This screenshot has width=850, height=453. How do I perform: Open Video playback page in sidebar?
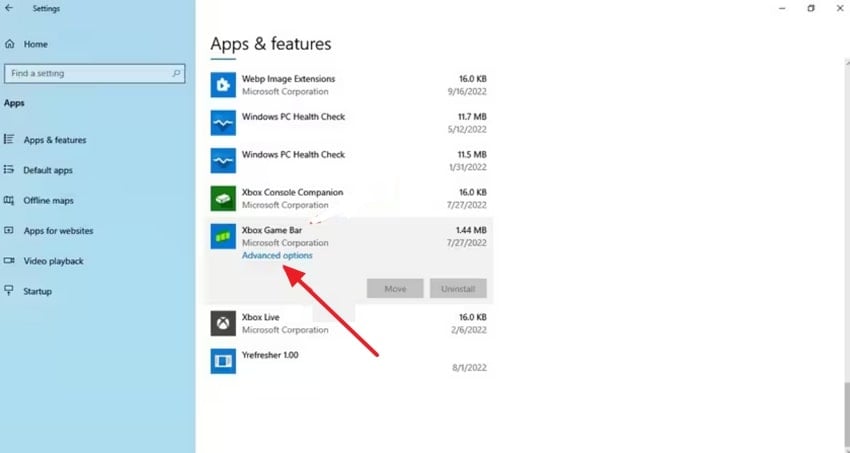(x=53, y=261)
